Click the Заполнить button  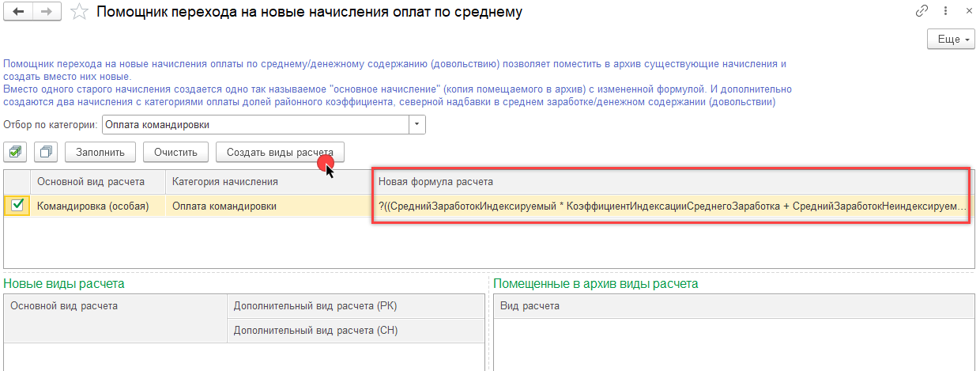(100, 151)
